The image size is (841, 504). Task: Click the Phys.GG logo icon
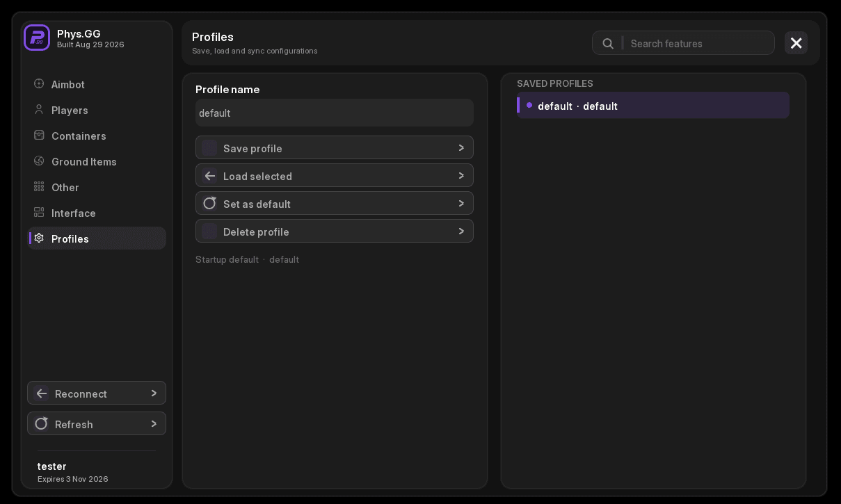tap(37, 38)
